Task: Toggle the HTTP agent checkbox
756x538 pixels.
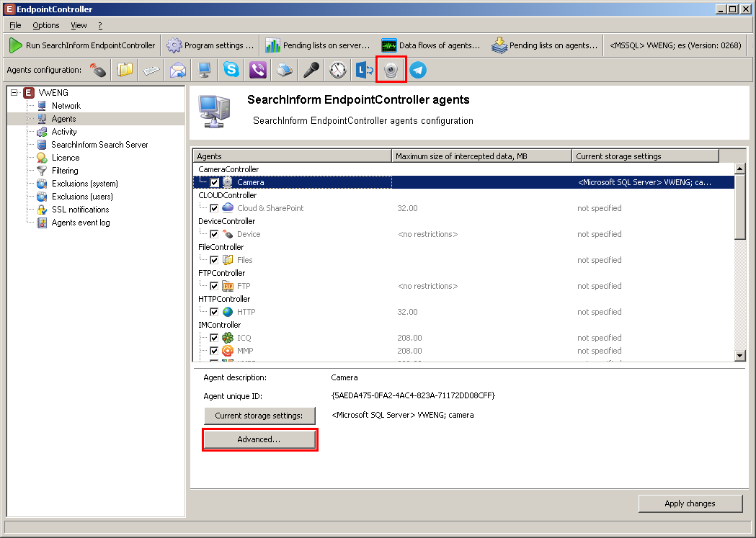Action: [214, 312]
